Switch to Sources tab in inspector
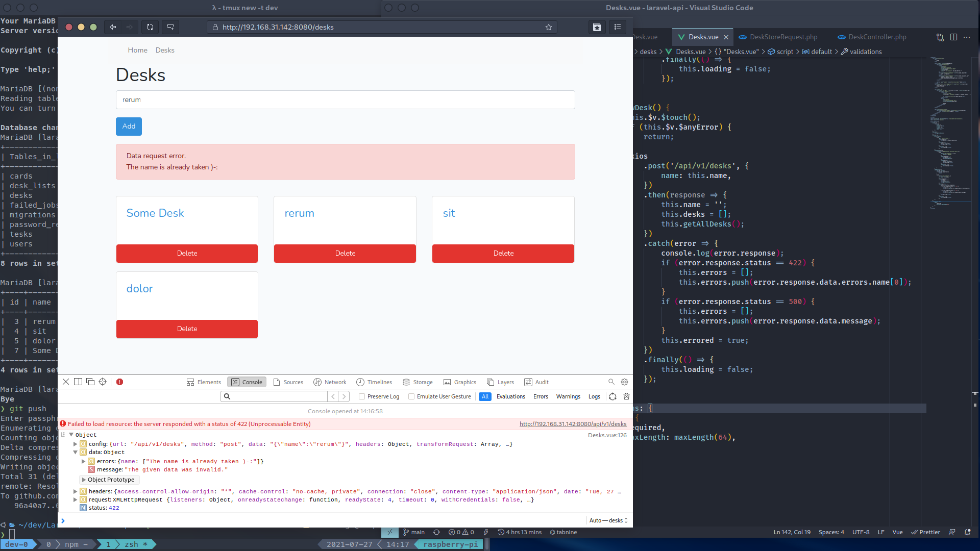 [x=288, y=382]
